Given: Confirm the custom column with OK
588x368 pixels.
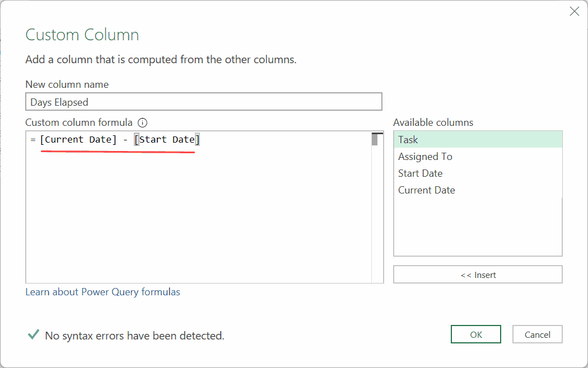Looking at the screenshot, I should (x=476, y=334).
